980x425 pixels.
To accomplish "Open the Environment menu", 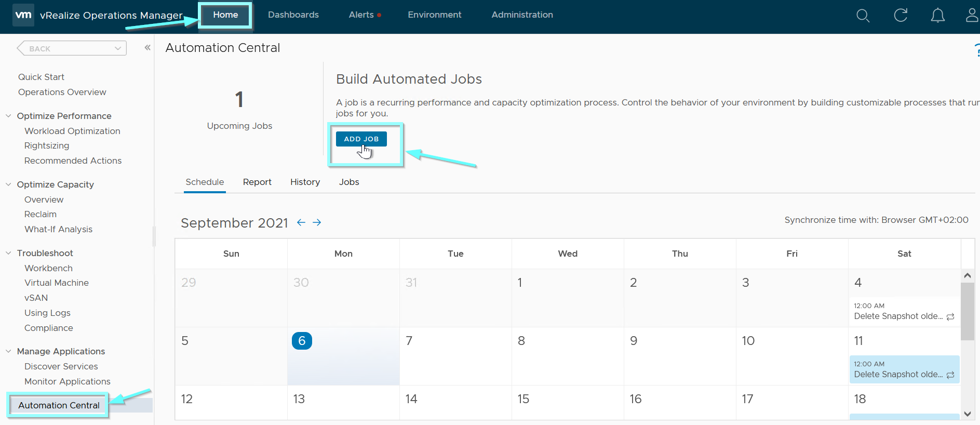I will coord(435,15).
